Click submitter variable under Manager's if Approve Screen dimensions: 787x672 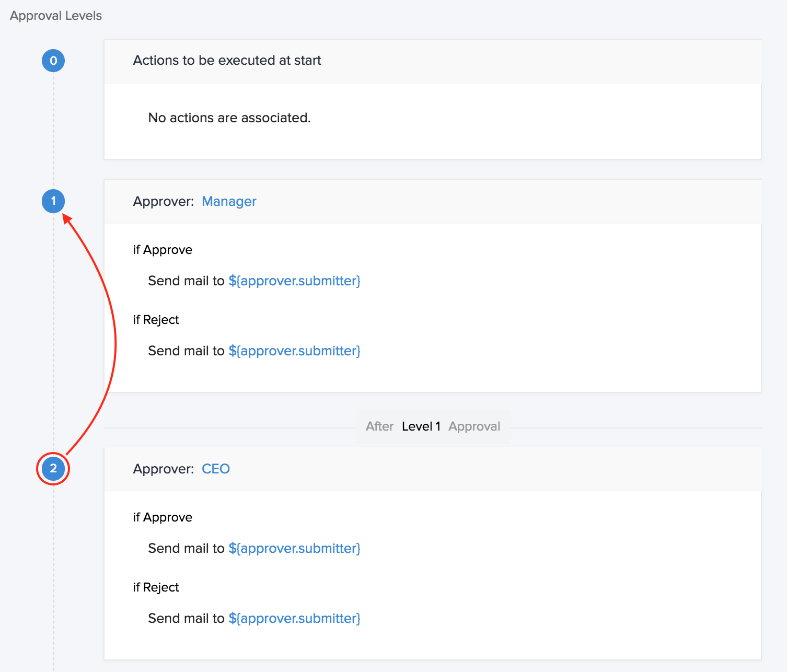click(x=294, y=281)
